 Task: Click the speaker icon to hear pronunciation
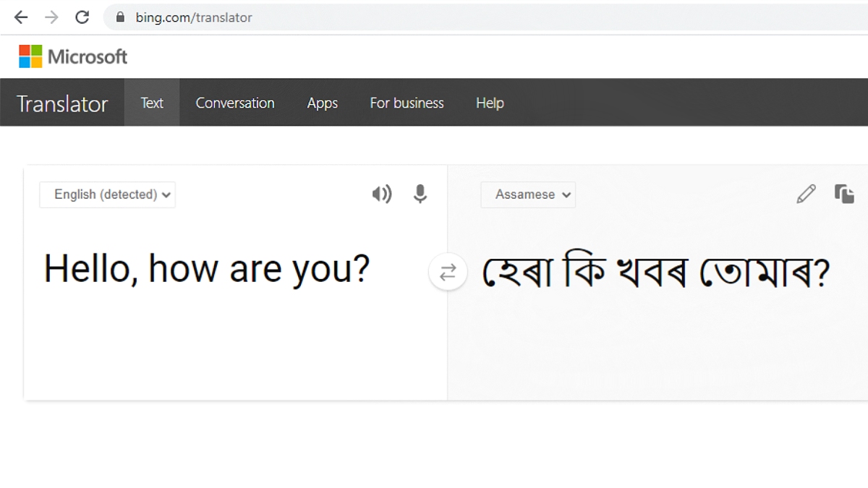[x=382, y=194]
